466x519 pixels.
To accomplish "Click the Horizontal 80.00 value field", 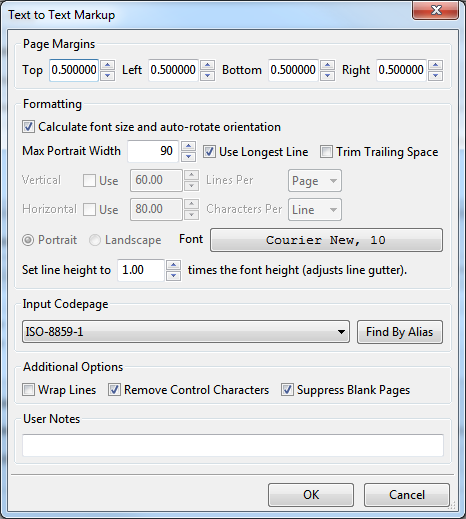I will [x=156, y=209].
